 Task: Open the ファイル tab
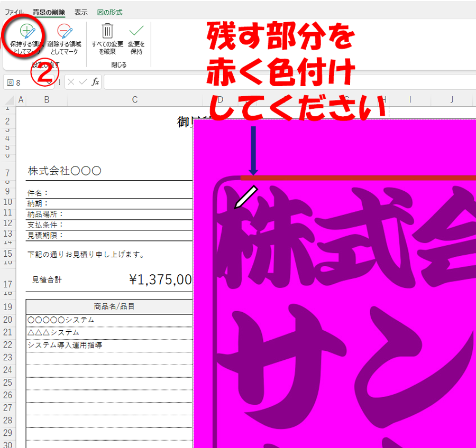pyautogui.click(x=15, y=12)
